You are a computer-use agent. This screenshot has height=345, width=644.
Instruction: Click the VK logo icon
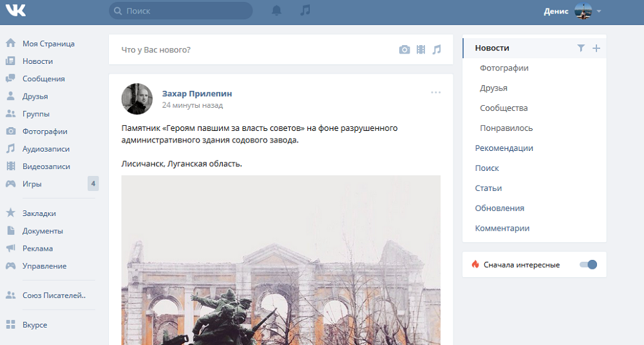pos(17,11)
